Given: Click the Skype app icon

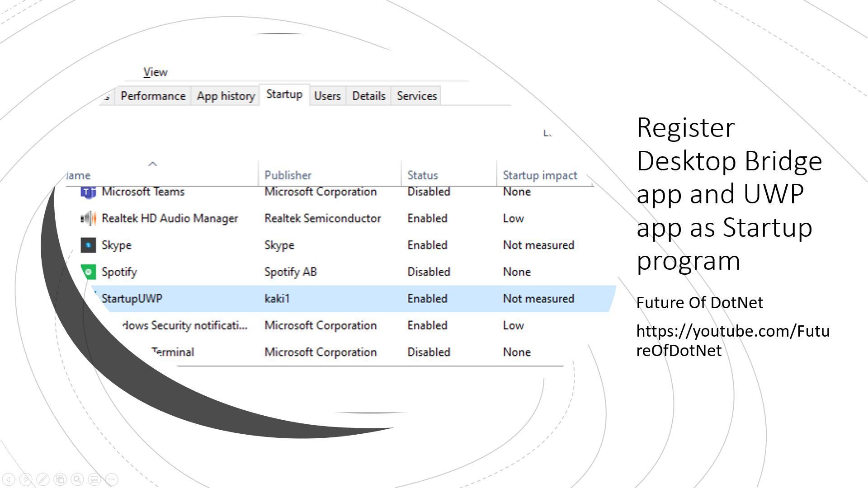Looking at the screenshot, I should point(88,245).
